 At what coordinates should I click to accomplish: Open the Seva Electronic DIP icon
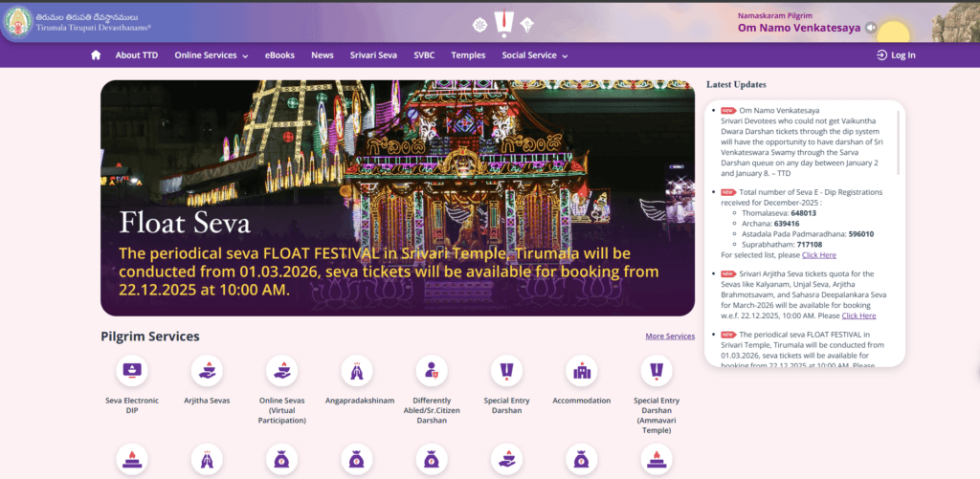[x=132, y=371]
